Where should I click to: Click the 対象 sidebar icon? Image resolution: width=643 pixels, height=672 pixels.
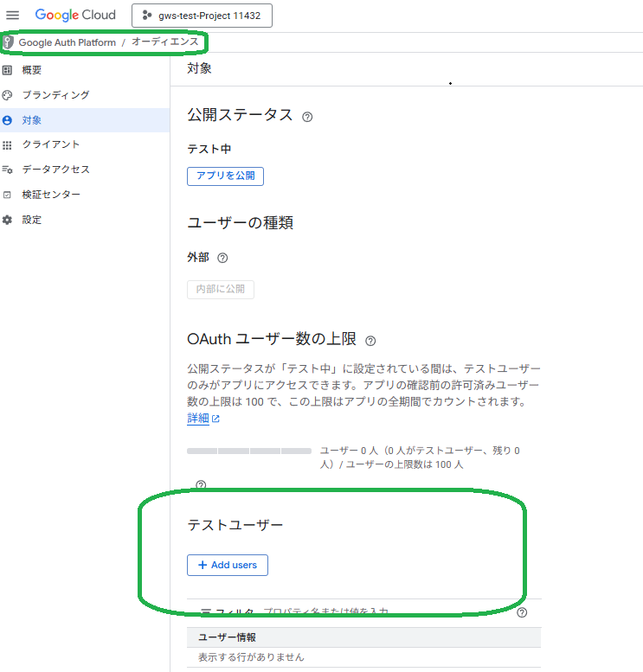(x=8, y=120)
